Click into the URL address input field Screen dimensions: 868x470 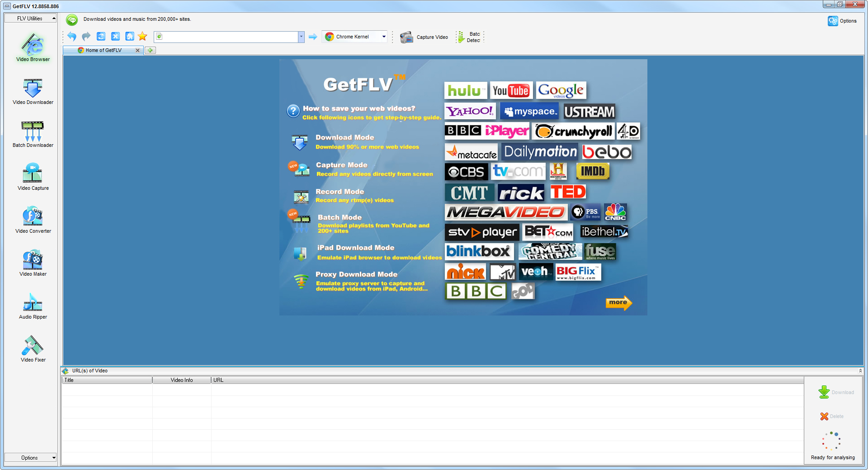click(x=229, y=37)
